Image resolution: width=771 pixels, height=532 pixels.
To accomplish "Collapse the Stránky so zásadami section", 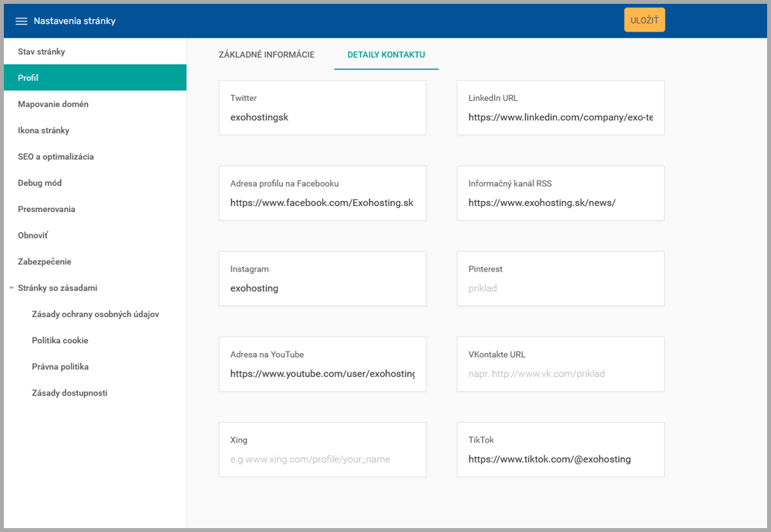I will pyautogui.click(x=12, y=288).
